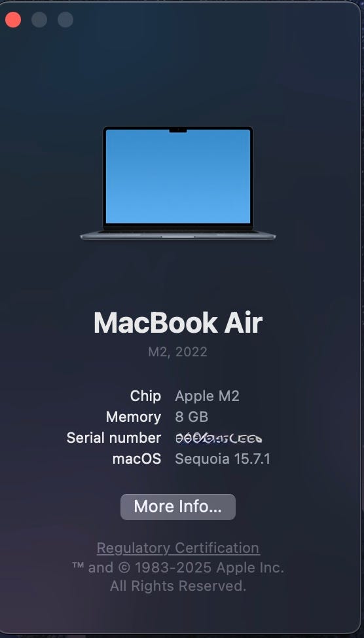Open More Info... for system details
Viewport: 364px width, 638px height.
177,506
